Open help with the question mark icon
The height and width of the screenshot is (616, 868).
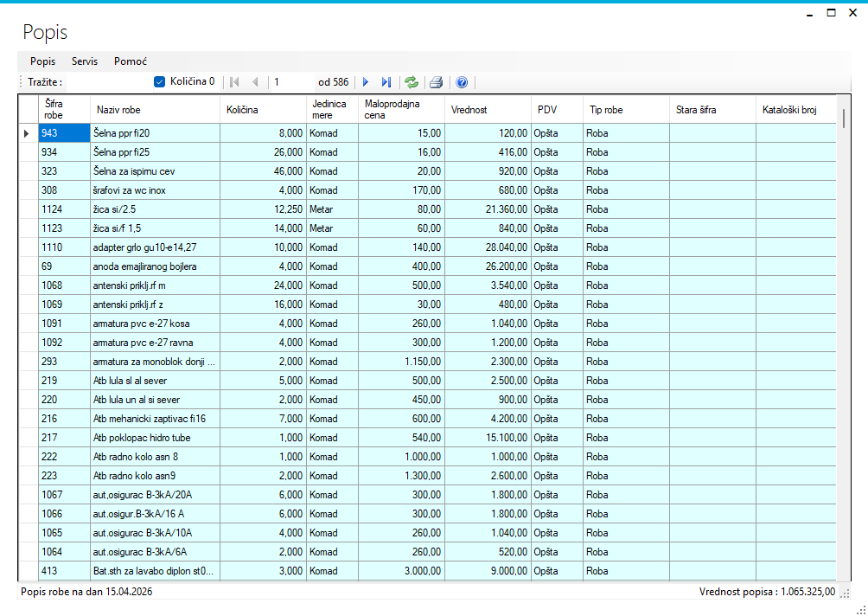462,82
